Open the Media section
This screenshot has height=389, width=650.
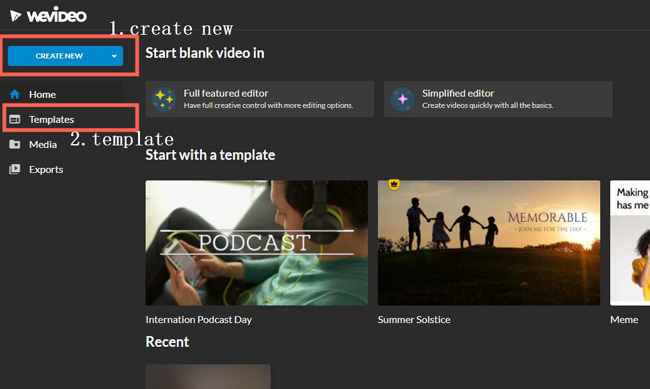(43, 144)
